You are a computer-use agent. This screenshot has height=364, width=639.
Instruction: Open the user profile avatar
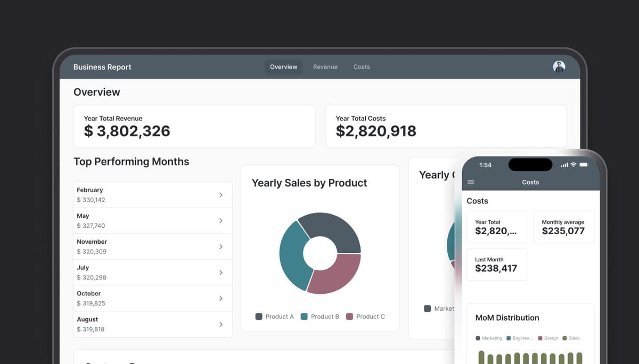[x=559, y=67]
